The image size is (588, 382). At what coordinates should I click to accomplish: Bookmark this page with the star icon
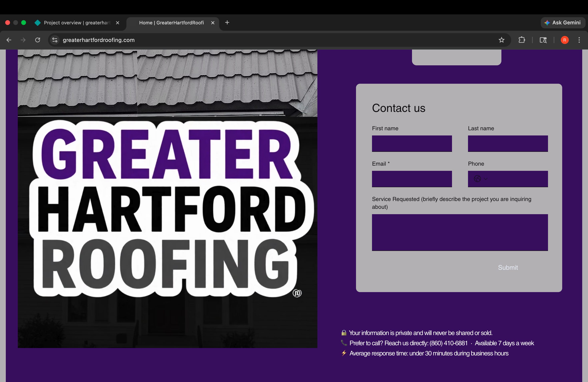pyautogui.click(x=501, y=40)
